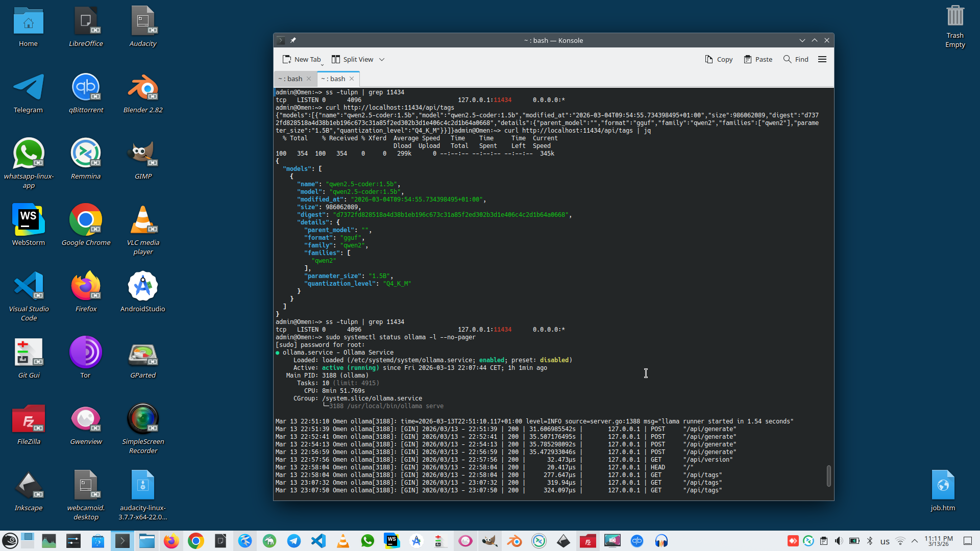This screenshot has width=980, height=551.
Task: Click the Copy toolbar button
Action: coord(719,59)
